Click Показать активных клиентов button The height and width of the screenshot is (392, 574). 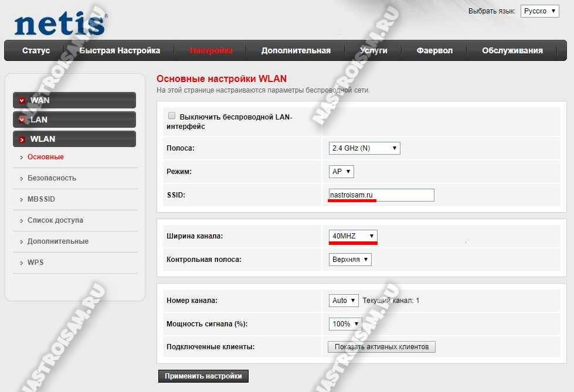(x=381, y=347)
